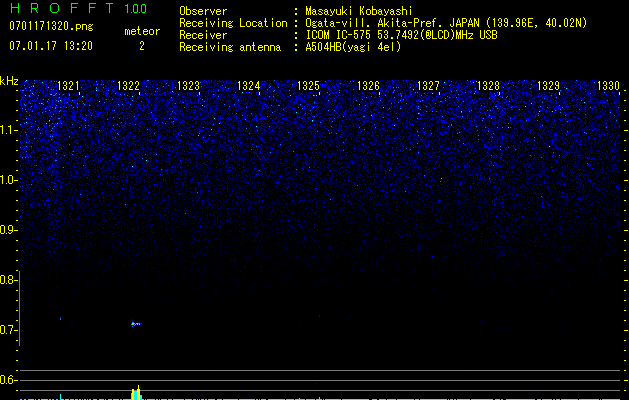
Task: Click the 1323 time marker
Action: [x=189, y=86]
